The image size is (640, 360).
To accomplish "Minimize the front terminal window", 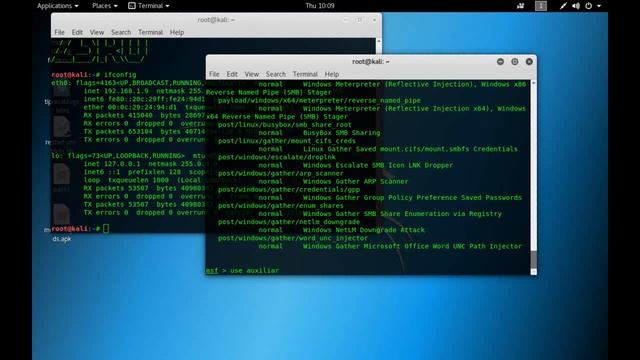I will pyautogui.click(x=500, y=62).
